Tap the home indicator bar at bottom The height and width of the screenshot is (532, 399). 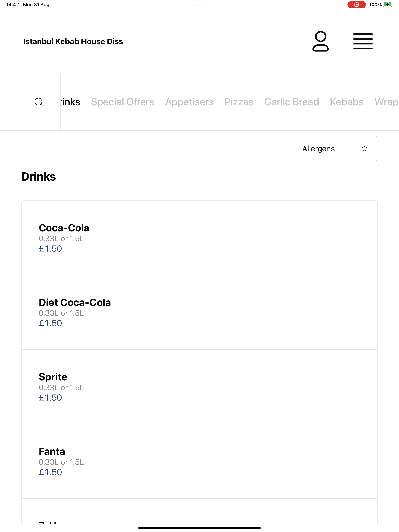tap(199, 528)
